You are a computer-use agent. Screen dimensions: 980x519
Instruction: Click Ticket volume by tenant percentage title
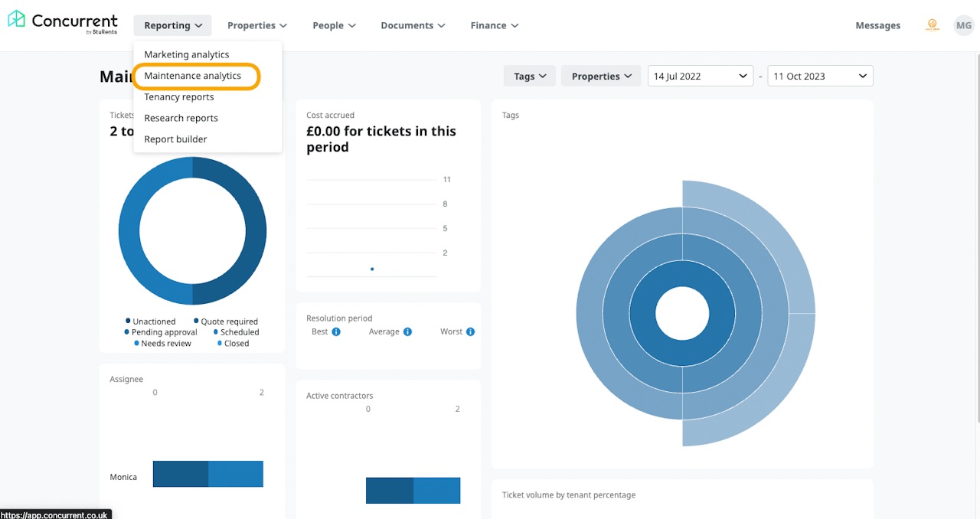569,495
